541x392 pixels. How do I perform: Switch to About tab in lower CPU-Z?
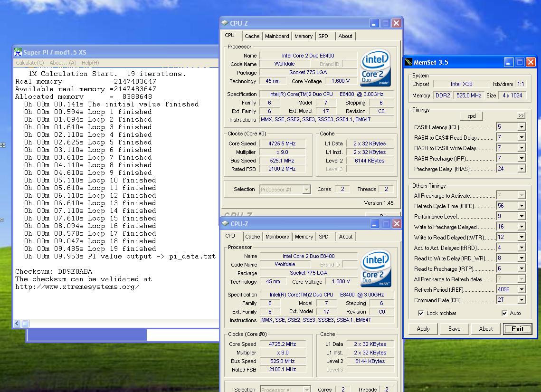tap(346, 236)
